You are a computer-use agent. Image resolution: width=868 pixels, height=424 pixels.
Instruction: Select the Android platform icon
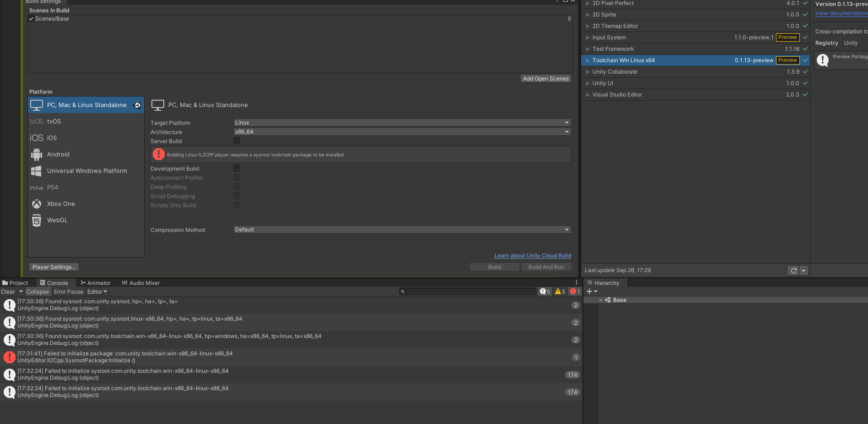37,154
